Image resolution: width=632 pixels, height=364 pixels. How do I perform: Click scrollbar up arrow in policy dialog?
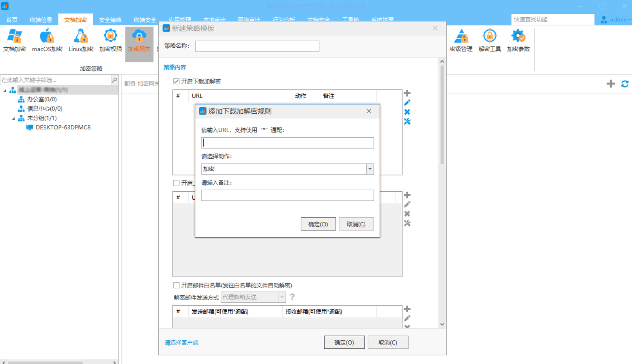coord(442,62)
